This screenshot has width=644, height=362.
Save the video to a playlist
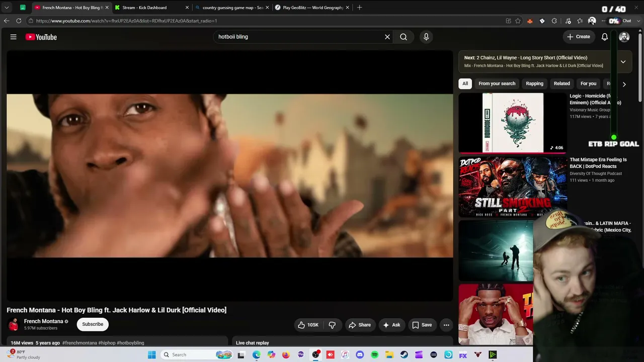(422, 325)
